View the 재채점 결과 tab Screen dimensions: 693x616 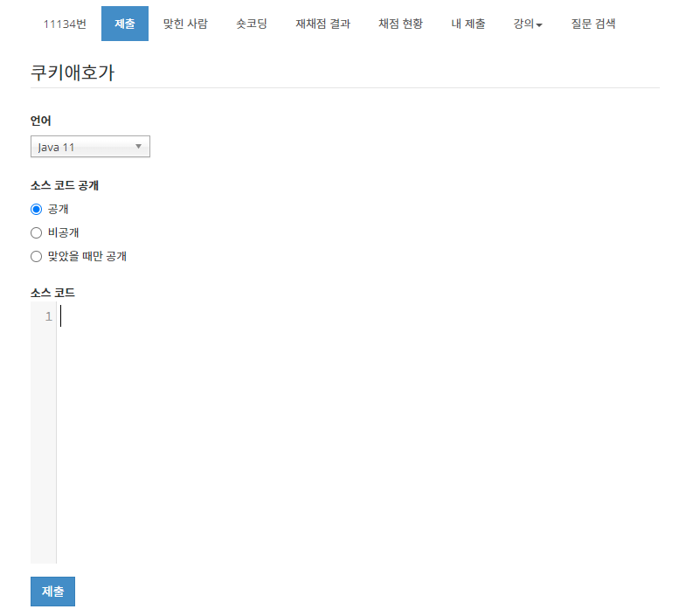(323, 24)
